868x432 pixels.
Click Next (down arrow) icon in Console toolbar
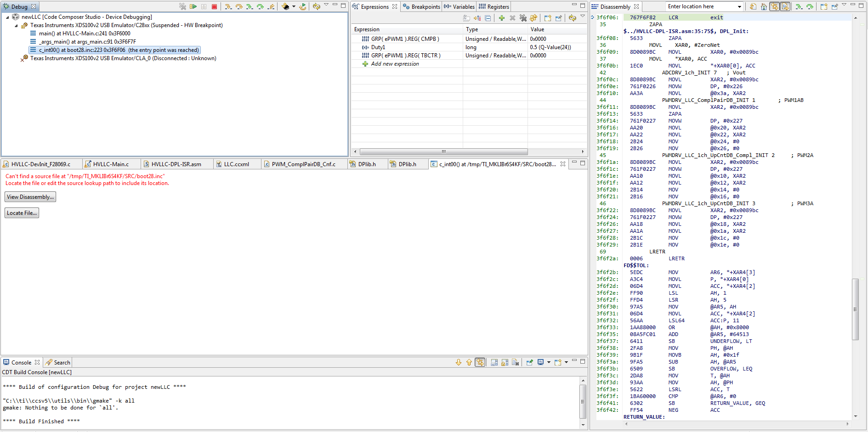tap(458, 362)
